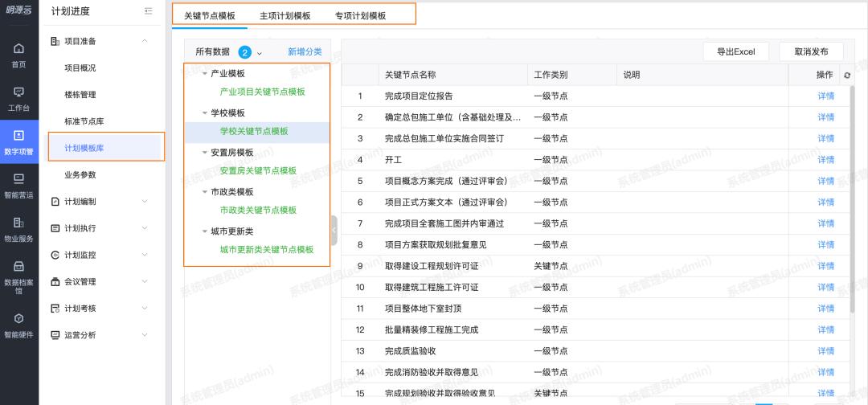Viewport: 868px width, 405px height.
Task: Switch to the 主项计划模板 tab
Action: tap(285, 15)
